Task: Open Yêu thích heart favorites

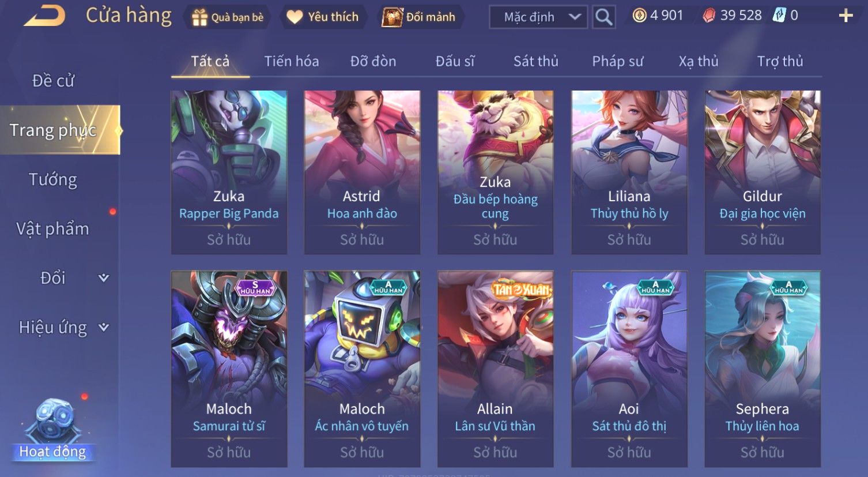Action: click(295, 17)
